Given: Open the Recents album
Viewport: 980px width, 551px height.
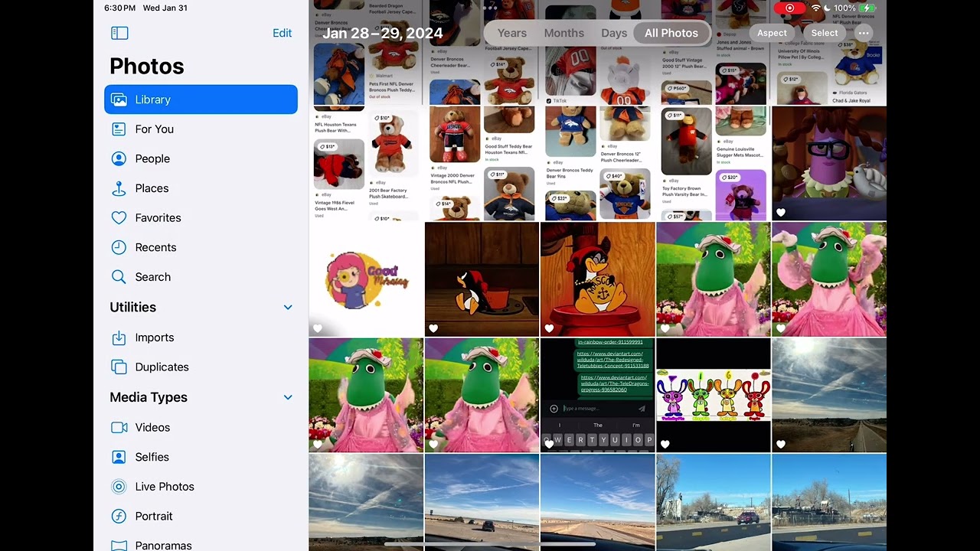Looking at the screenshot, I should (x=201, y=247).
